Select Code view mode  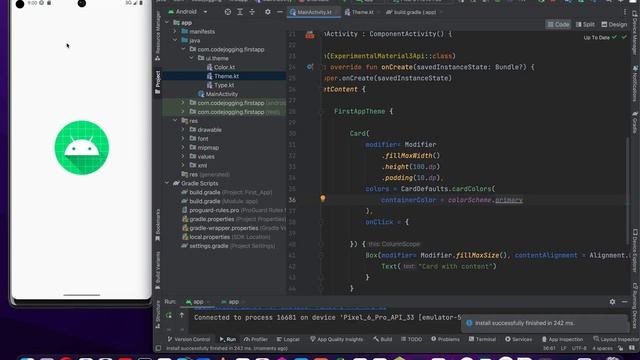tap(558, 24)
